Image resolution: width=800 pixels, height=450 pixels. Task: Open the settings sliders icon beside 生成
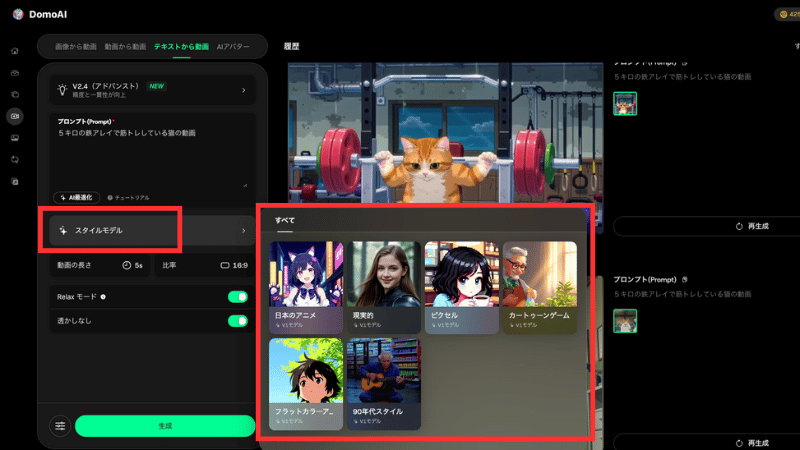60,426
